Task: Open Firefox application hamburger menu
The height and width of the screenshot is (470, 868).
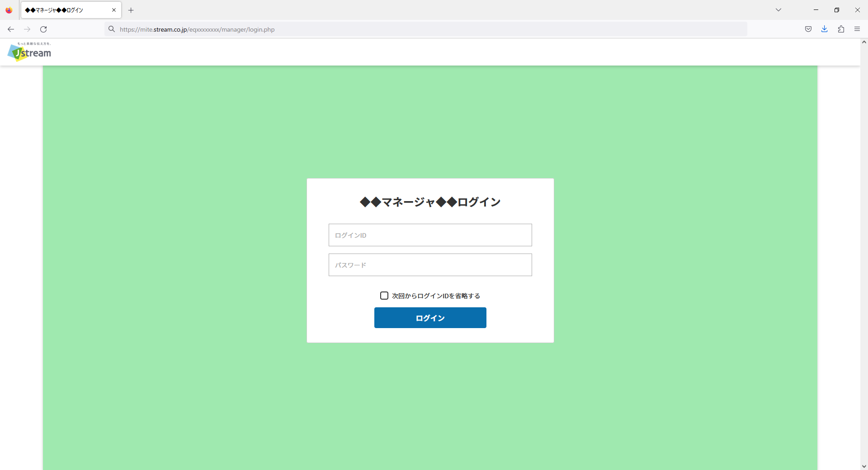Action: coord(857,29)
